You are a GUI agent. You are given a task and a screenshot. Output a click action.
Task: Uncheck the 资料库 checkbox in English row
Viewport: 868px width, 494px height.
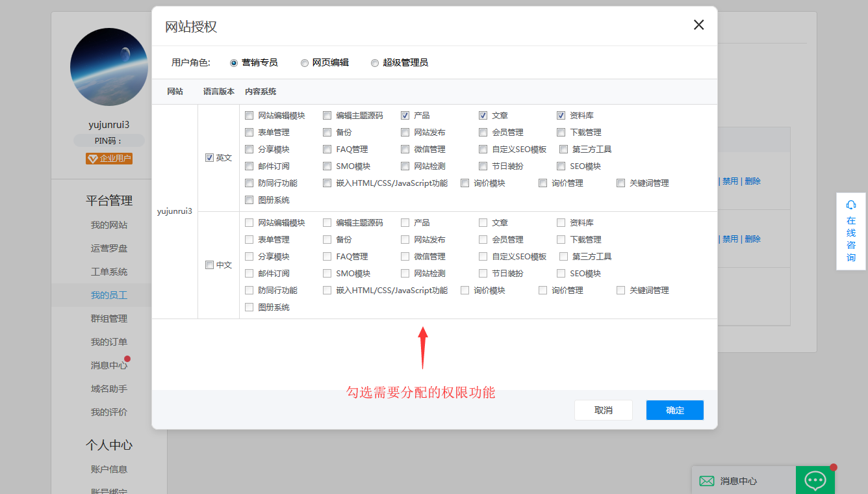[561, 116]
